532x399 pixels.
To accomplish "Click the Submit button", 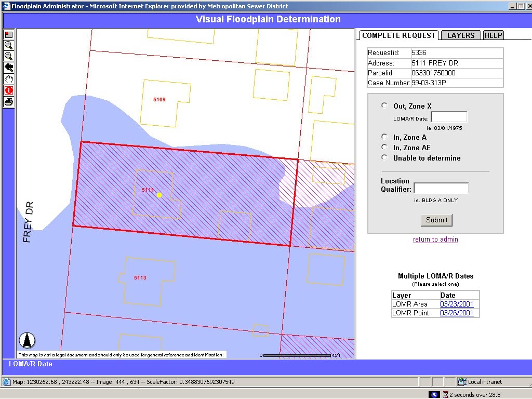I will coord(436,220).
